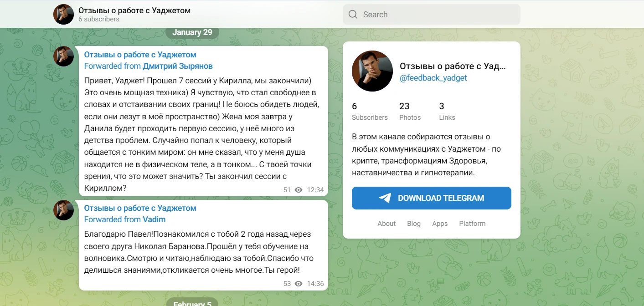
Task: Open channel avatar in the top header
Action: click(63, 14)
